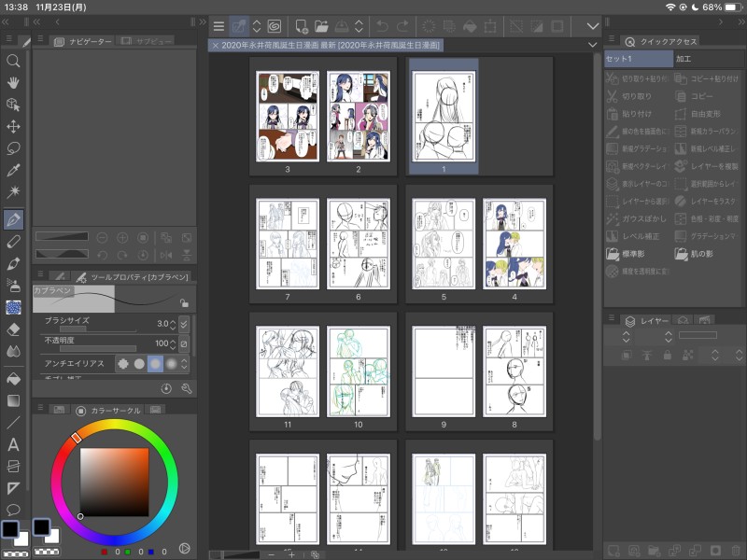The height and width of the screenshot is (560, 747).
Task: Select the Pencil tool
Action: [x=13, y=242]
